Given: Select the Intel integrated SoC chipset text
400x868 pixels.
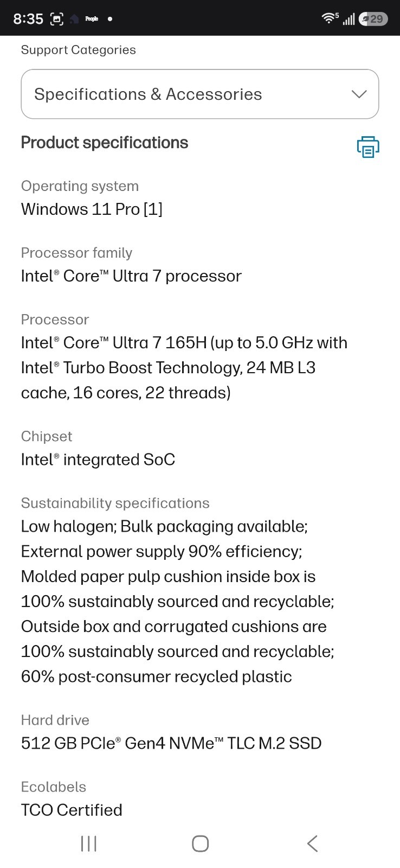Looking at the screenshot, I should coord(98,459).
